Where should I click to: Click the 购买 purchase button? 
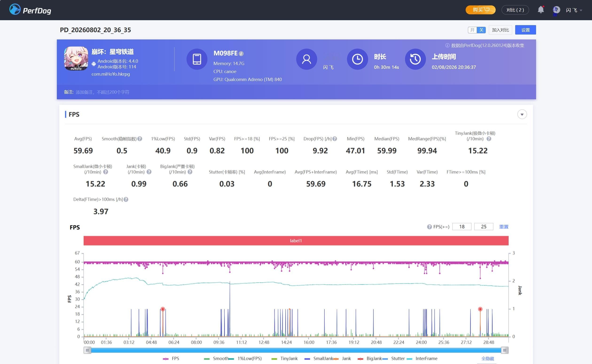[x=480, y=10]
